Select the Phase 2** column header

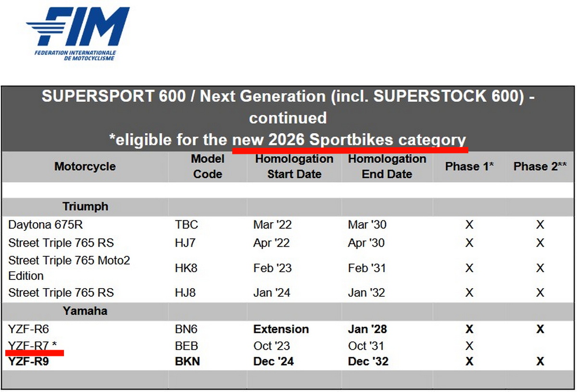(540, 166)
